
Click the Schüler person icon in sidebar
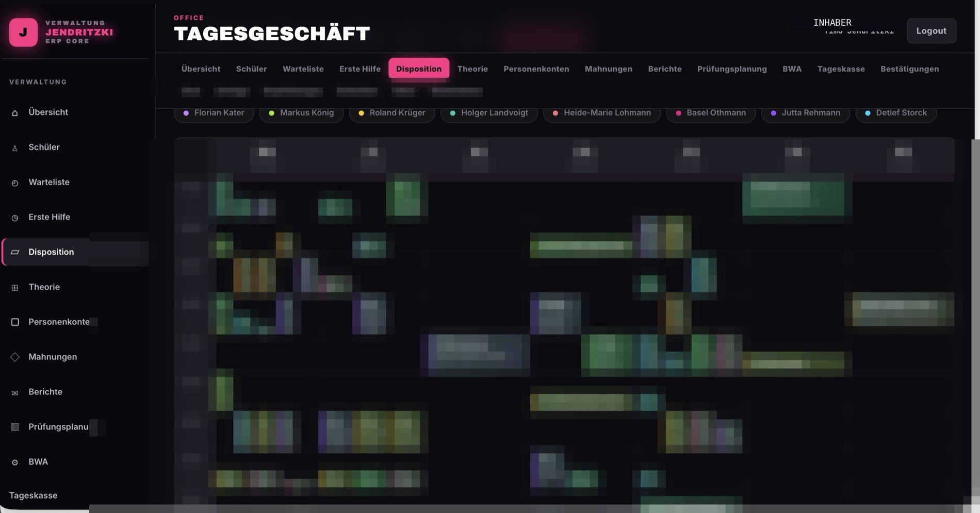point(15,148)
